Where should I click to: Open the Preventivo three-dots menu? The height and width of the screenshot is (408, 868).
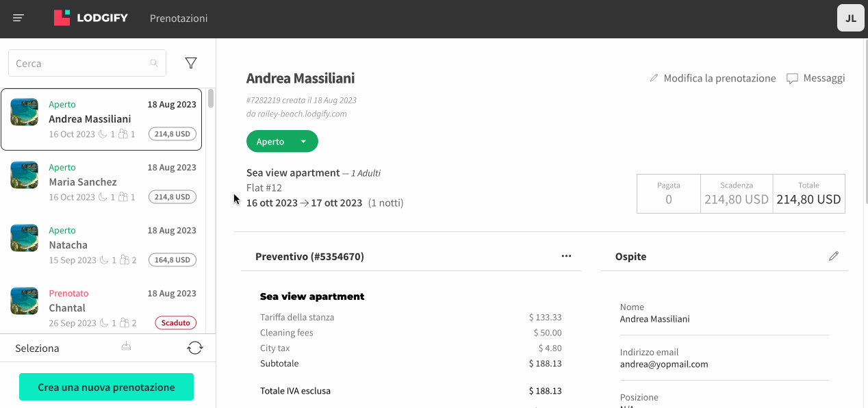point(566,256)
